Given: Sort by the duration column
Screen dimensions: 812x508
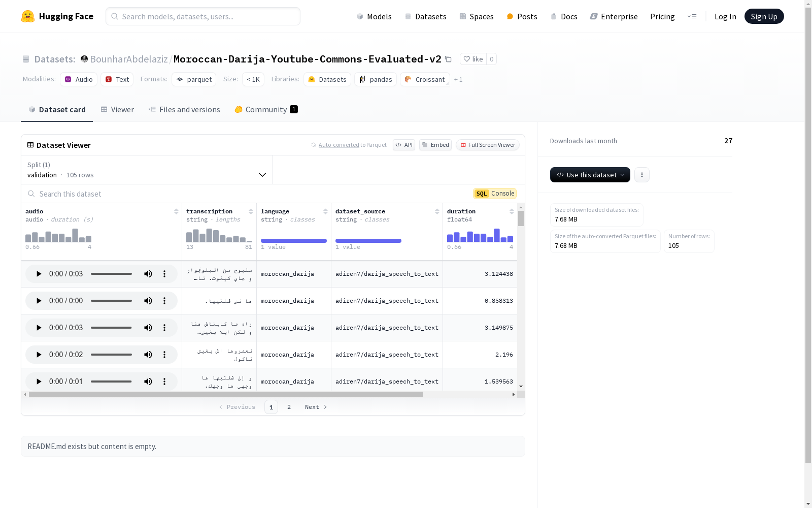Looking at the screenshot, I should tap(512, 211).
